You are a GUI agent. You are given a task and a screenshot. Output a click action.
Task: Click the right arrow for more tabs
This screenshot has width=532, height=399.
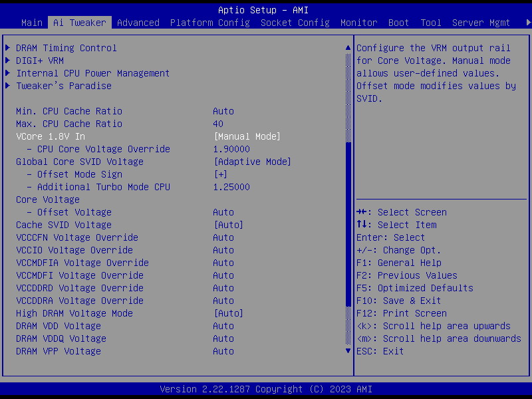pos(528,23)
